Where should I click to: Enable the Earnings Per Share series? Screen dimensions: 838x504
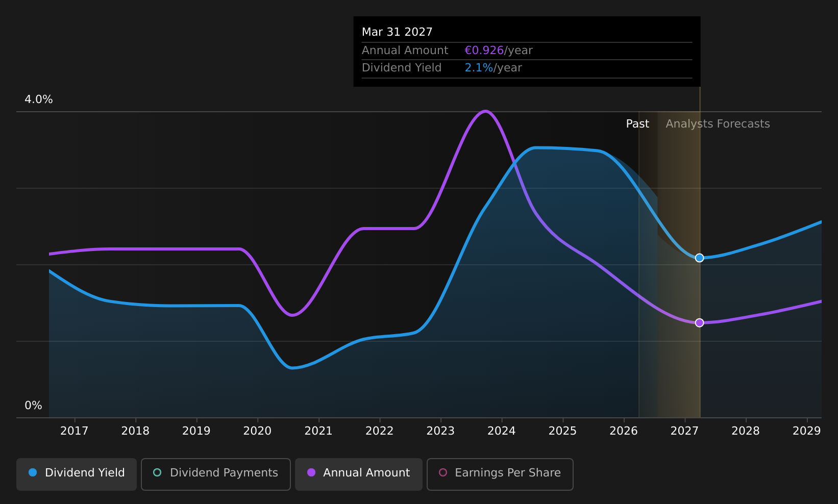pos(500,474)
